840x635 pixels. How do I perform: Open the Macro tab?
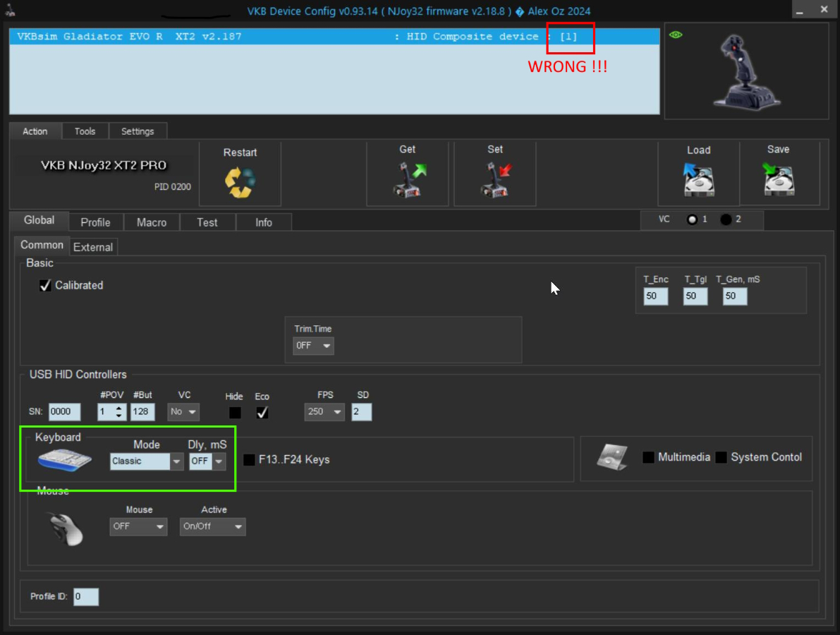coord(152,222)
